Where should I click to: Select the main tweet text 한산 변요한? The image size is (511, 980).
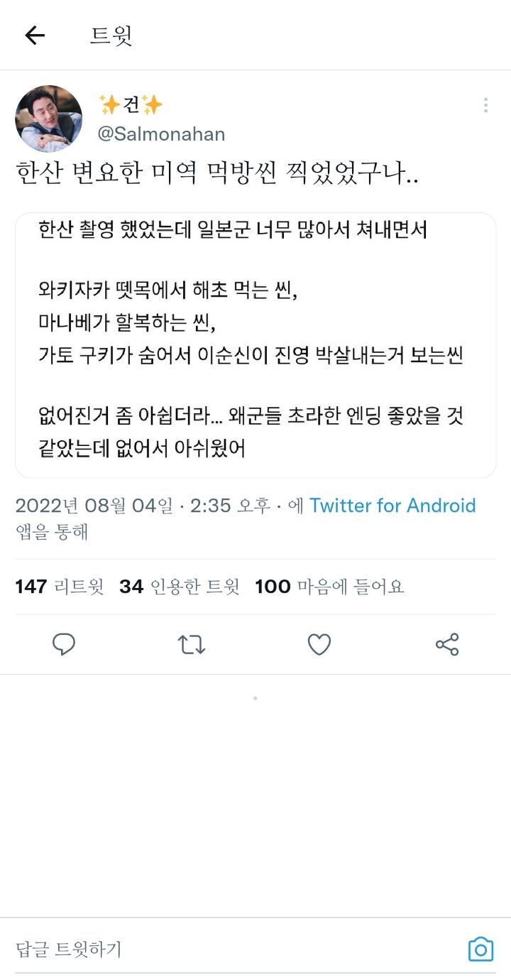(x=216, y=174)
